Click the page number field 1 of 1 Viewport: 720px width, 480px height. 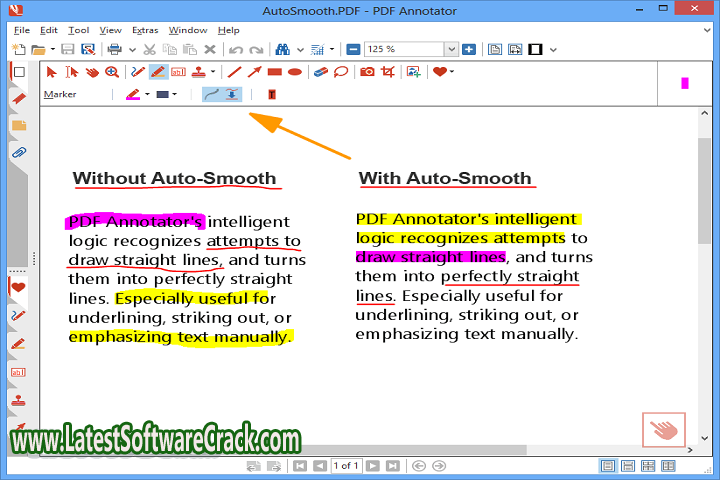(346, 466)
